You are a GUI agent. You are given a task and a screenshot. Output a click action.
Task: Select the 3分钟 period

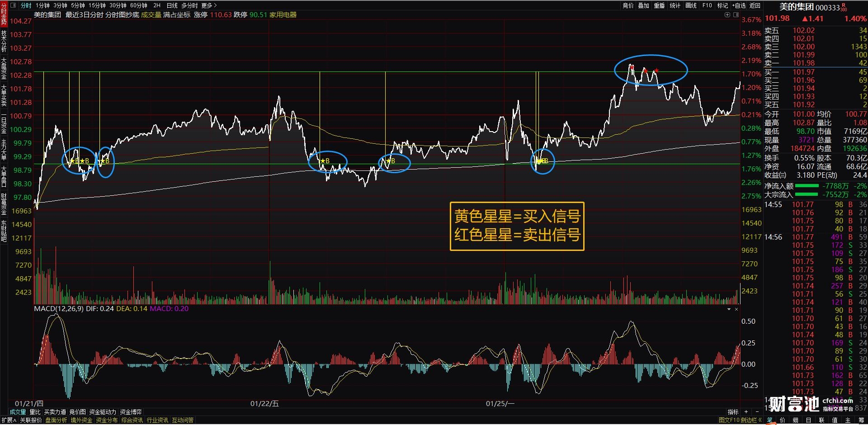[x=60, y=5]
